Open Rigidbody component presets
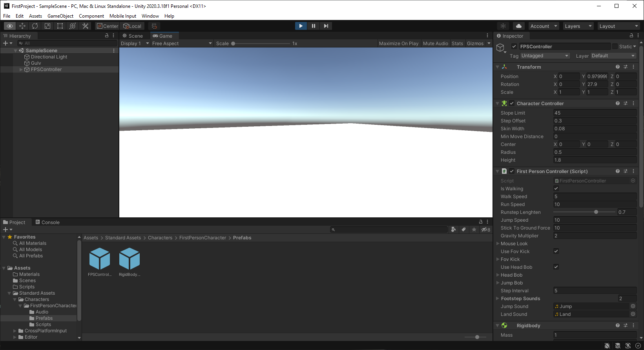This screenshot has height=350, width=644. (x=626, y=325)
